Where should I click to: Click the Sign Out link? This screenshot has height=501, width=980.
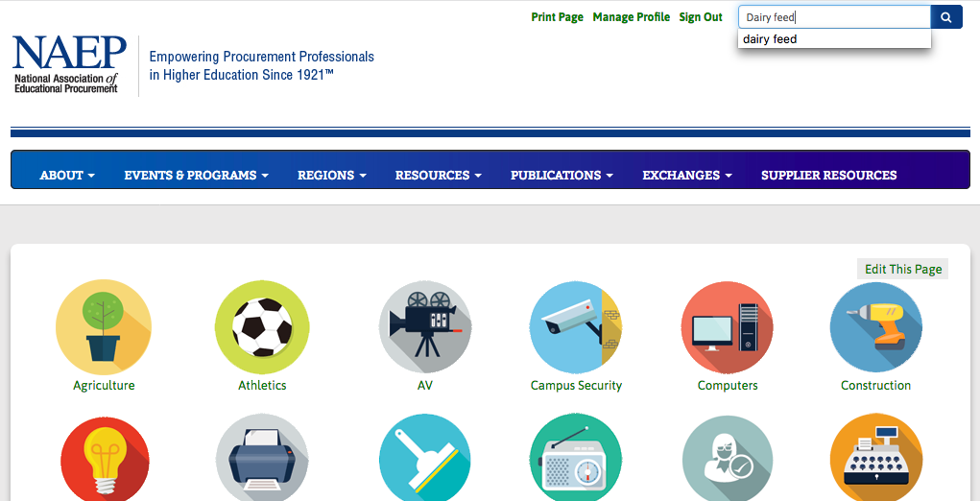tap(701, 17)
